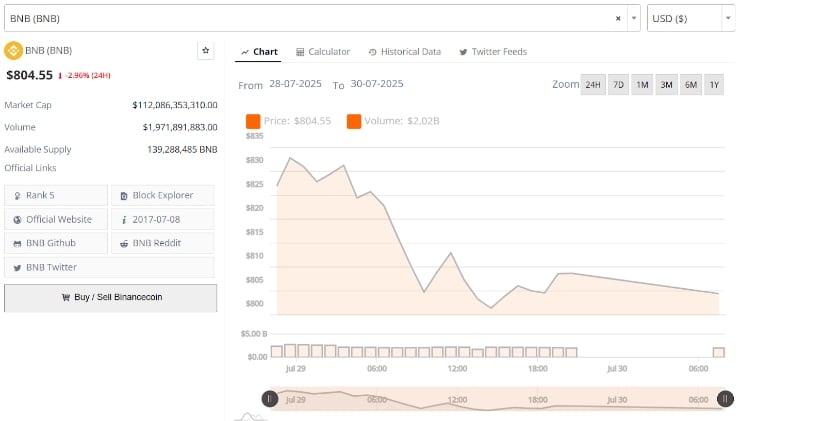Open the BNB Reddit link
Viewport: 825px width, 421px height.
[163, 243]
